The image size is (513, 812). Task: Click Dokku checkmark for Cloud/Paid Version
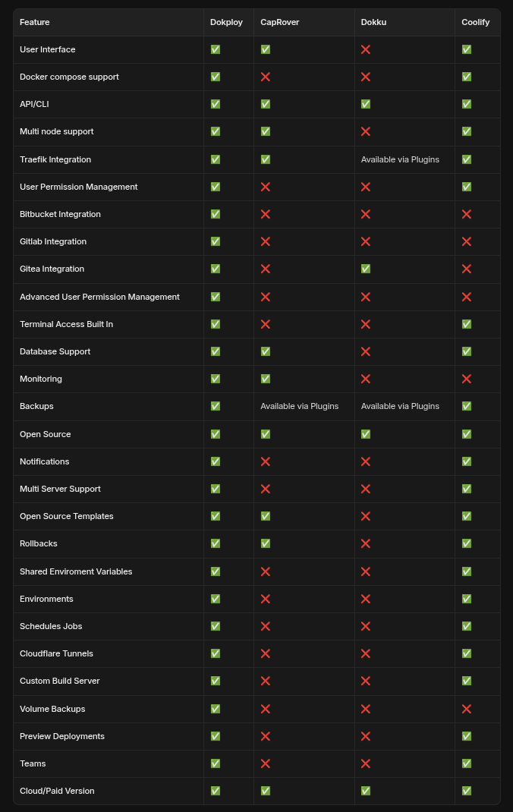(366, 791)
